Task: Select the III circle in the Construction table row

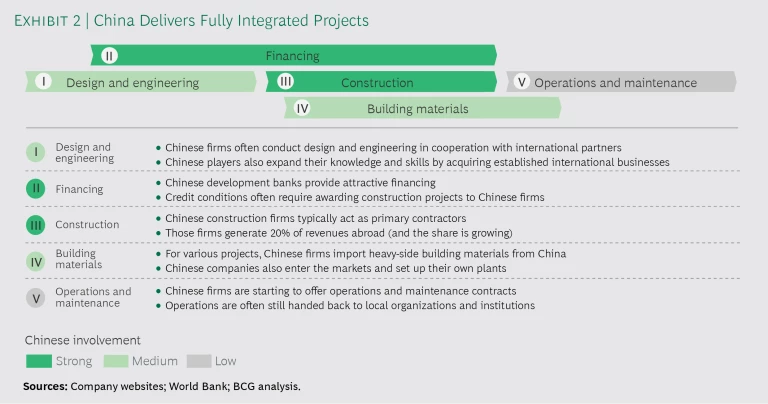Action: (36, 224)
